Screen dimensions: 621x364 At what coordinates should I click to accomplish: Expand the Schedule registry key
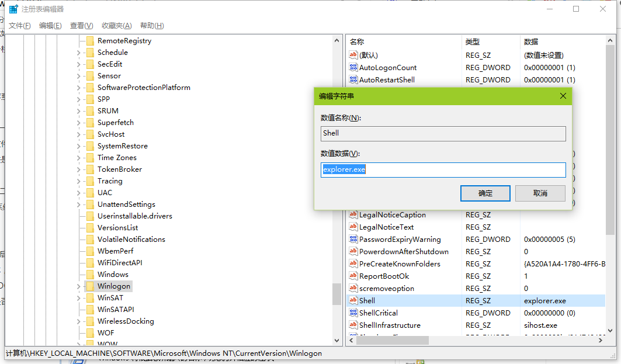click(79, 53)
